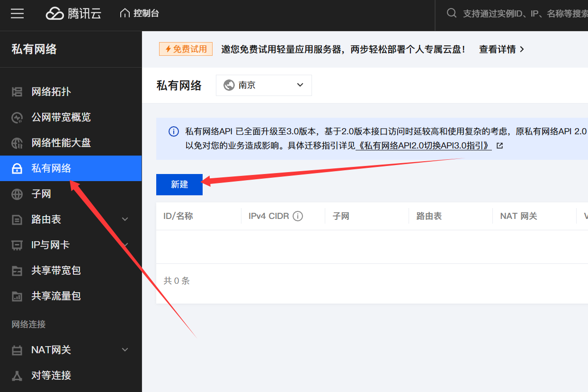The image size is (588, 392).
Task: Expand the Route Table submenu
Action: (x=125, y=219)
